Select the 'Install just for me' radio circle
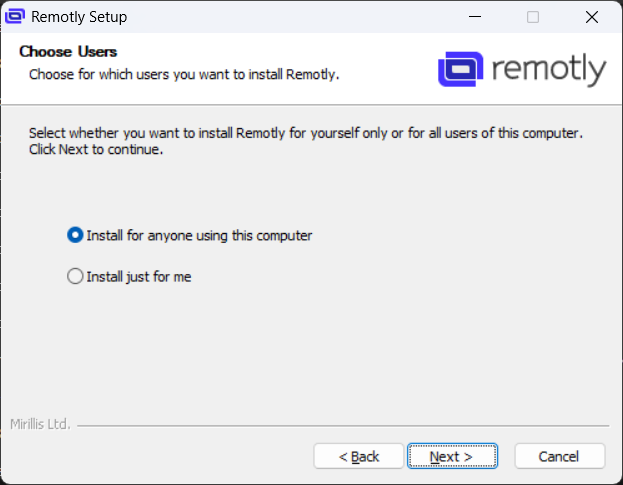Screen dimensions: 623x485 (75, 277)
